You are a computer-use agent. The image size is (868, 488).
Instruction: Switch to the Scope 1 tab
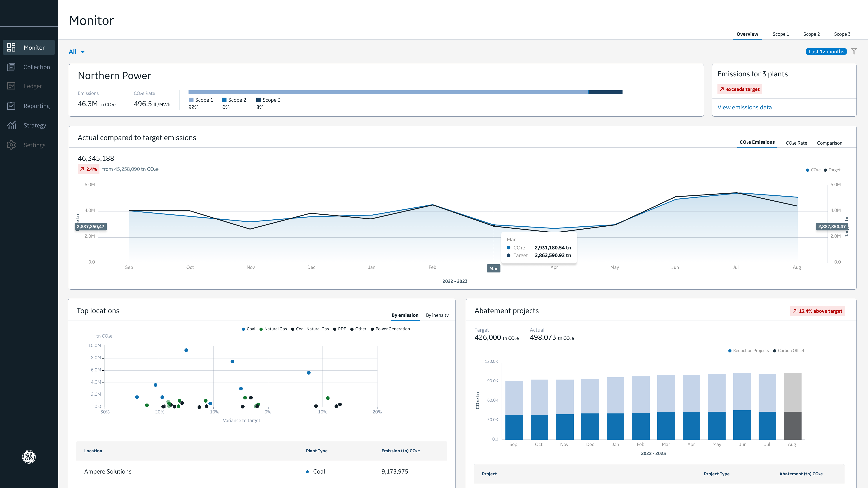point(780,34)
